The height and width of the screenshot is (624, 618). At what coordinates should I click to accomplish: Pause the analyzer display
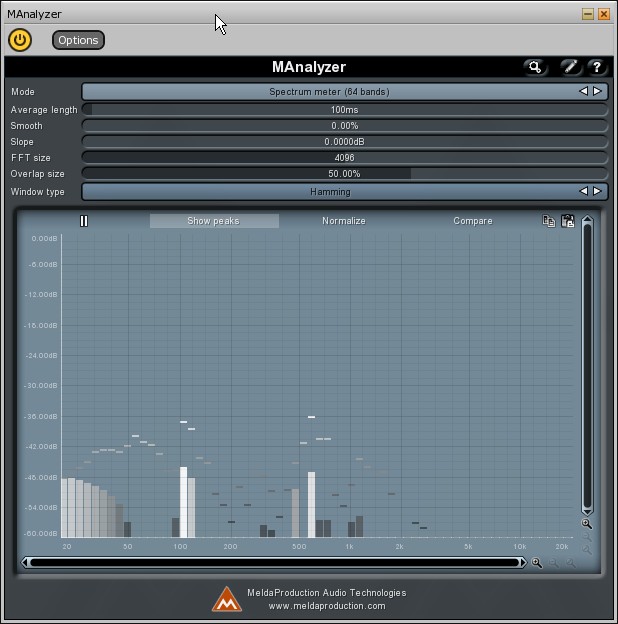84,221
